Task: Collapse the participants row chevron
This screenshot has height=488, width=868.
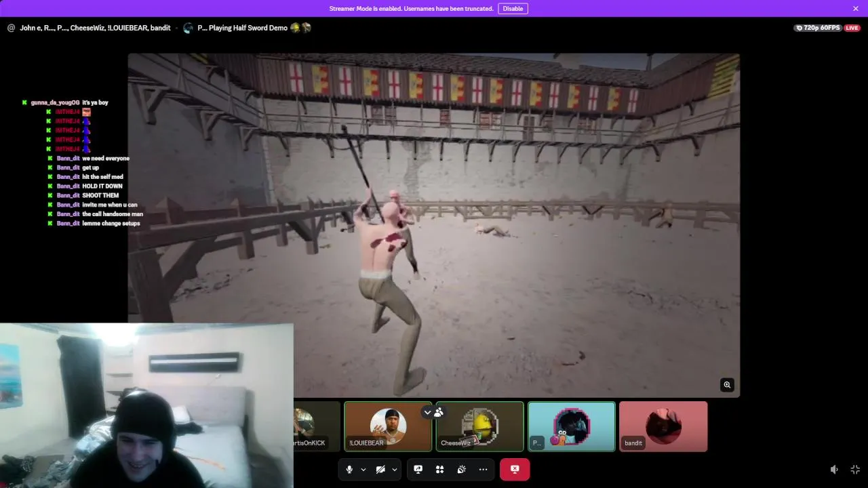Action: tap(427, 412)
